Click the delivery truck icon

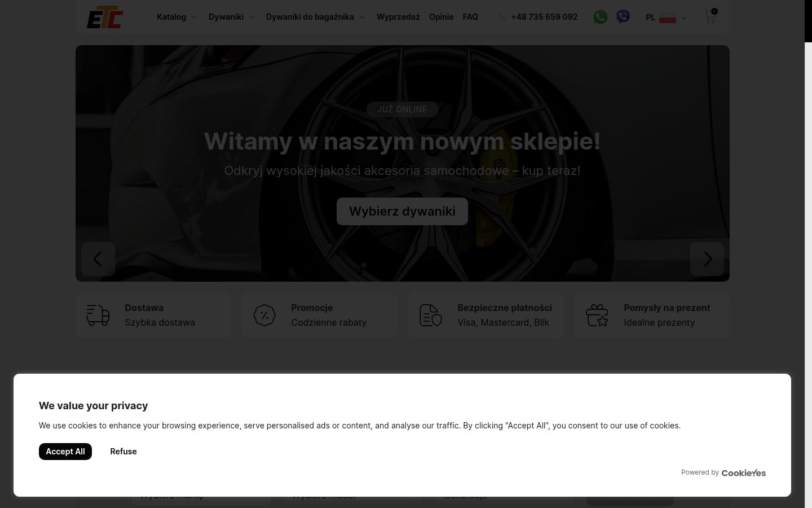(x=98, y=315)
